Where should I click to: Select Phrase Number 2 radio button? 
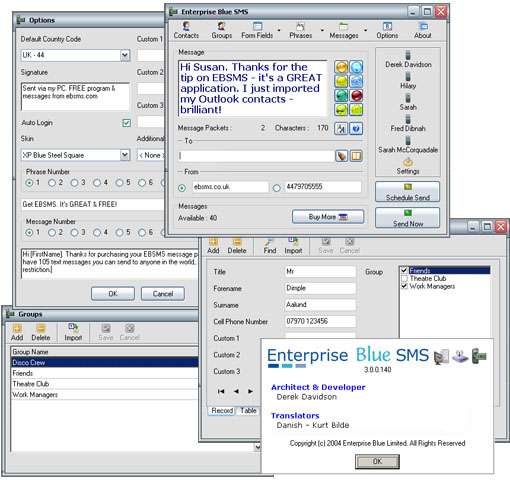52,183
